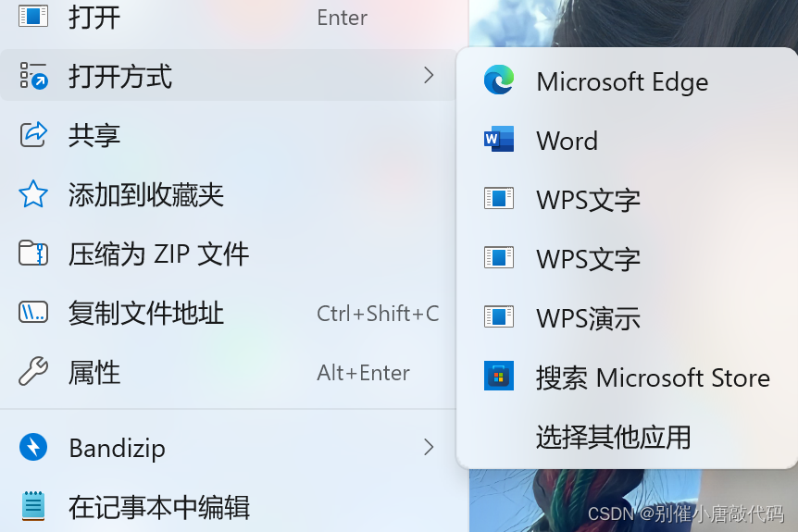Image resolution: width=798 pixels, height=532 pixels.
Task: Click the icon of the second WPS文字 entry
Action: [499, 257]
